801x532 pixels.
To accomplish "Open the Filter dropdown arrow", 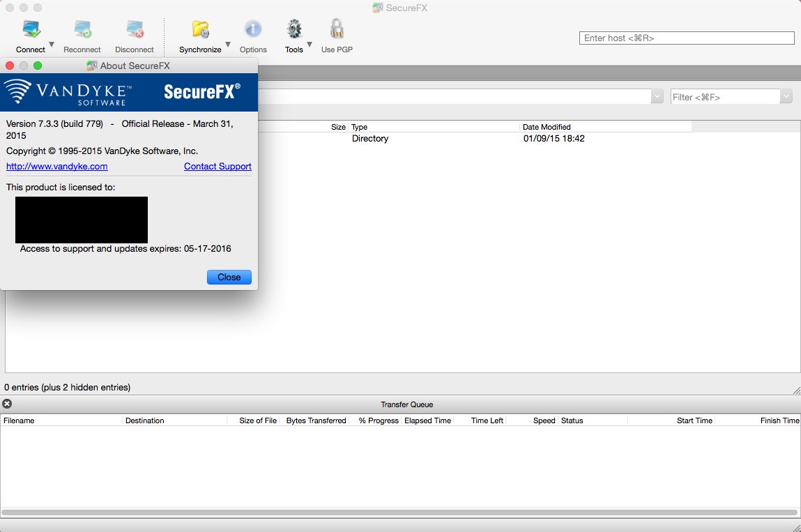I will click(786, 97).
